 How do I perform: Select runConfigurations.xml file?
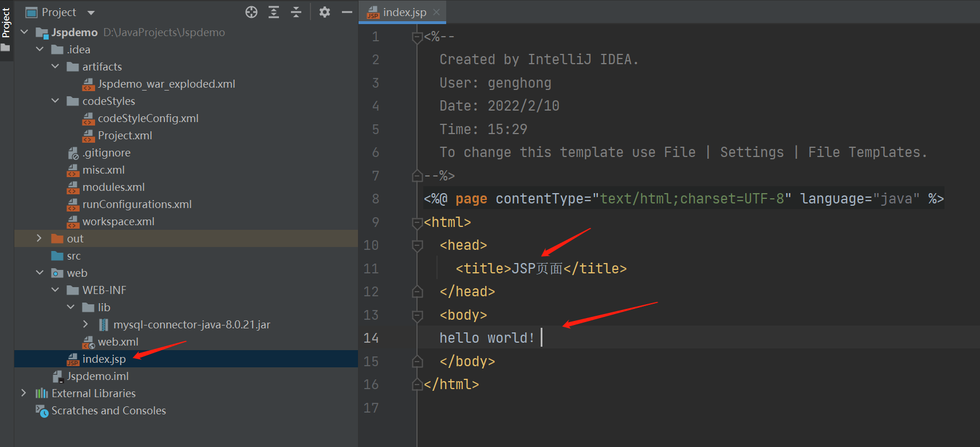[x=137, y=204]
